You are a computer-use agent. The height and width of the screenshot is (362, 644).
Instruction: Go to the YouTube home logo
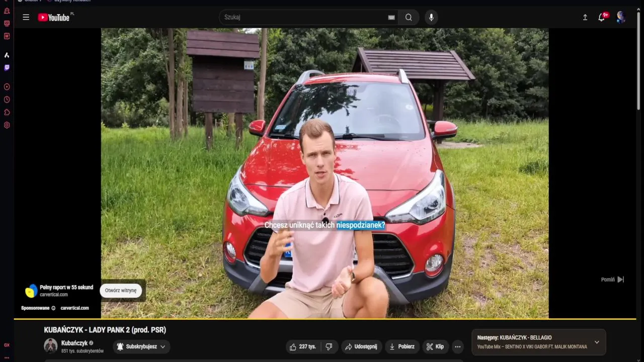point(54,18)
